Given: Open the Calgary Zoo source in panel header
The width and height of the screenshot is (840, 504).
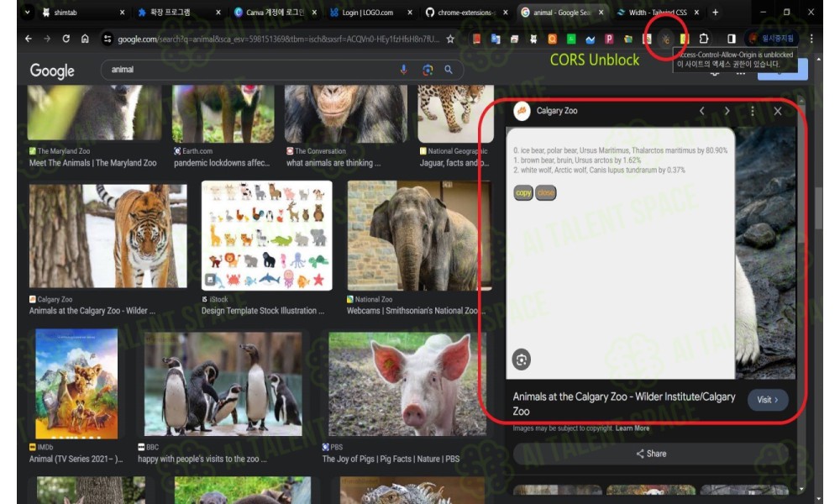Looking at the screenshot, I should (x=546, y=111).
